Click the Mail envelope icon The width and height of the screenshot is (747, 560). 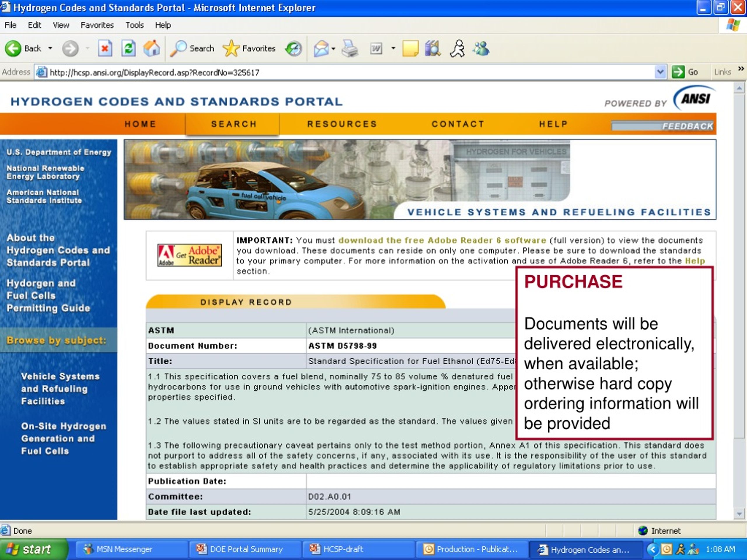pos(321,49)
